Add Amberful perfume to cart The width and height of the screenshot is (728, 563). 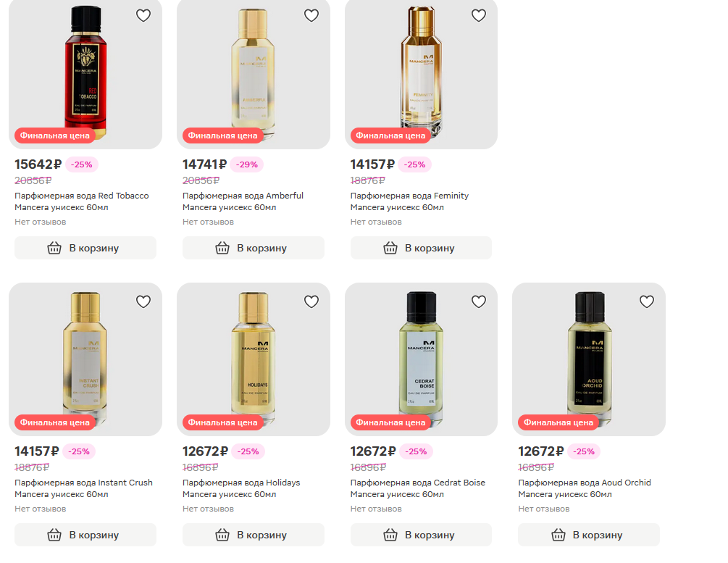(254, 248)
